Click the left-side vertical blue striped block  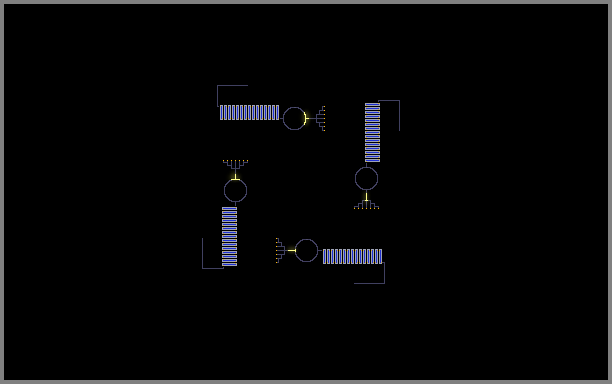point(230,236)
